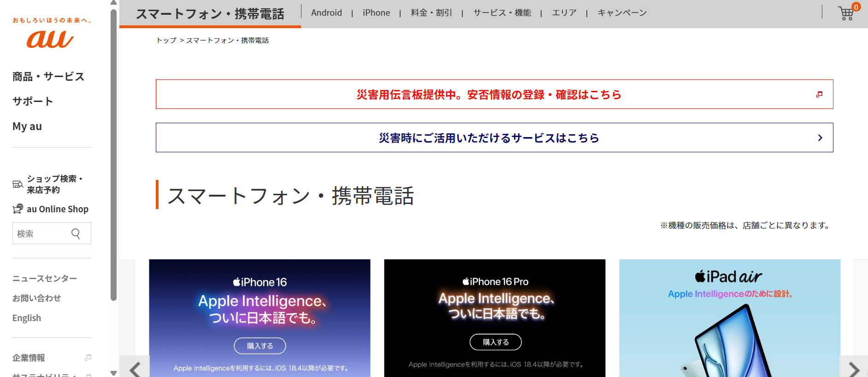Open ショップ検索・来店予約 link
This screenshot has height=377, width=868.
[x=54, y=184]
